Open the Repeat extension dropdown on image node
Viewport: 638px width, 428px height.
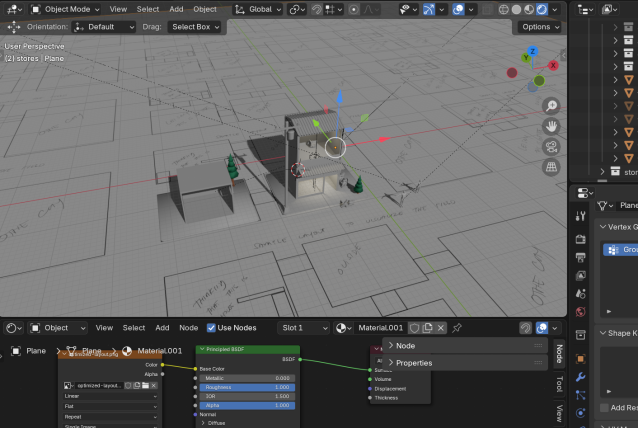coord(110,417)
